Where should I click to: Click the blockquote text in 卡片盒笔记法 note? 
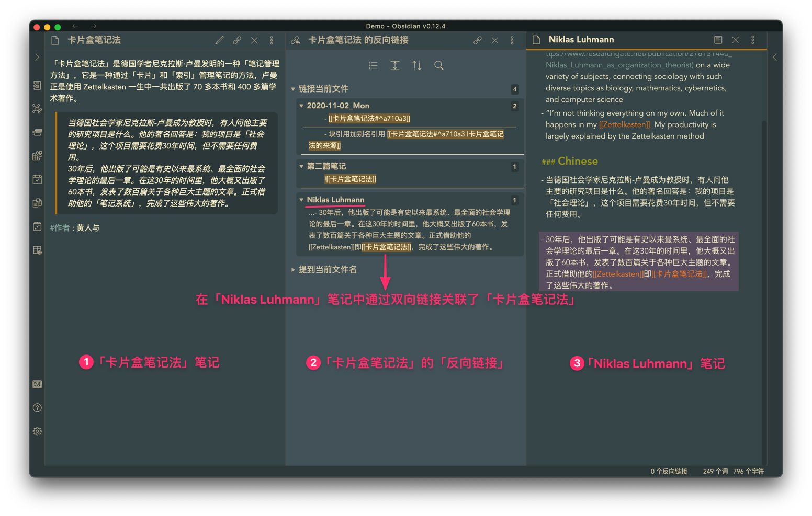coord(167,163)
